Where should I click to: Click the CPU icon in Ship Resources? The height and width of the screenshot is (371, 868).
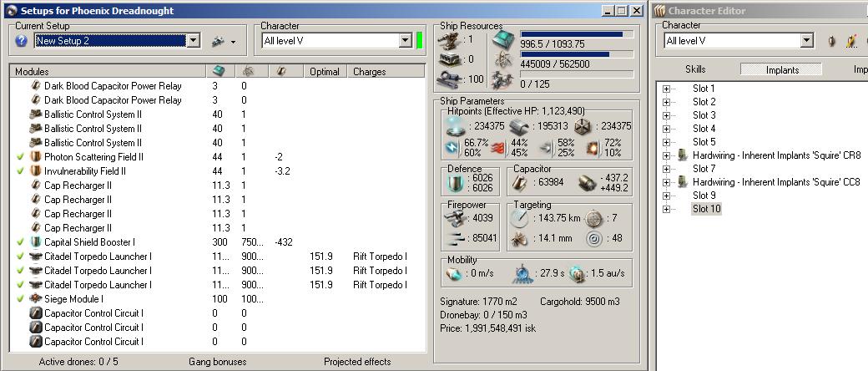[x=503, y=39]
